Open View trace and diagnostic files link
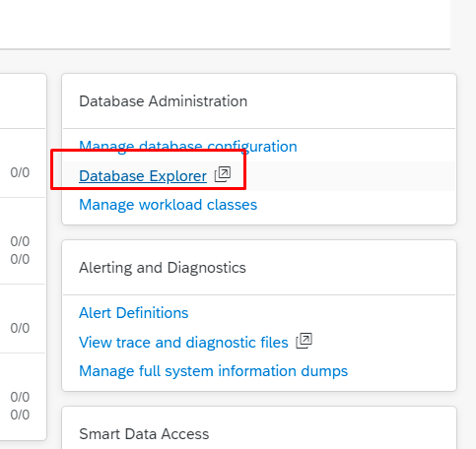This screenshot has height=449, width=476. pos(183,343)
